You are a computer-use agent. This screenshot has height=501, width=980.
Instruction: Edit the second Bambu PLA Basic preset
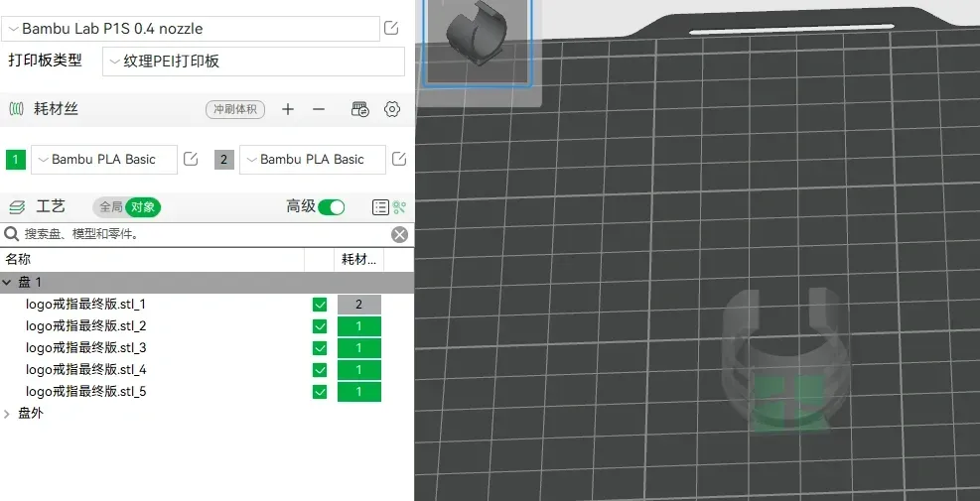[399, 159]
